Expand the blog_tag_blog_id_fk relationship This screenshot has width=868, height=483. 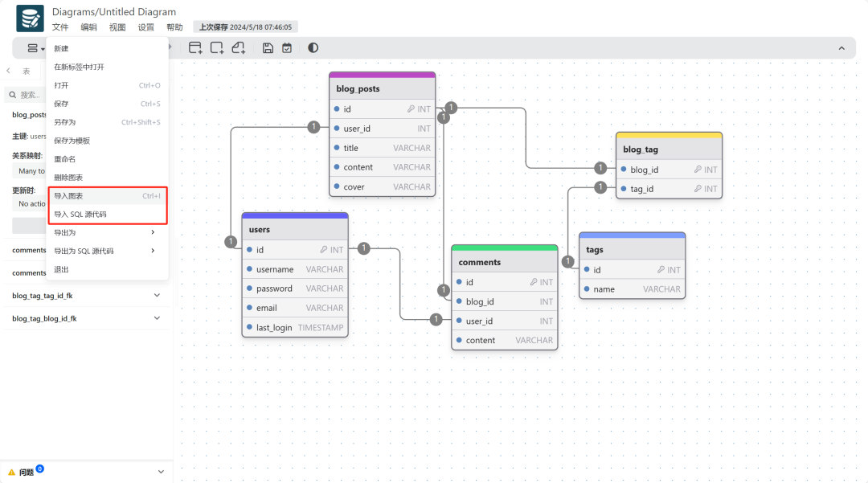157,318
